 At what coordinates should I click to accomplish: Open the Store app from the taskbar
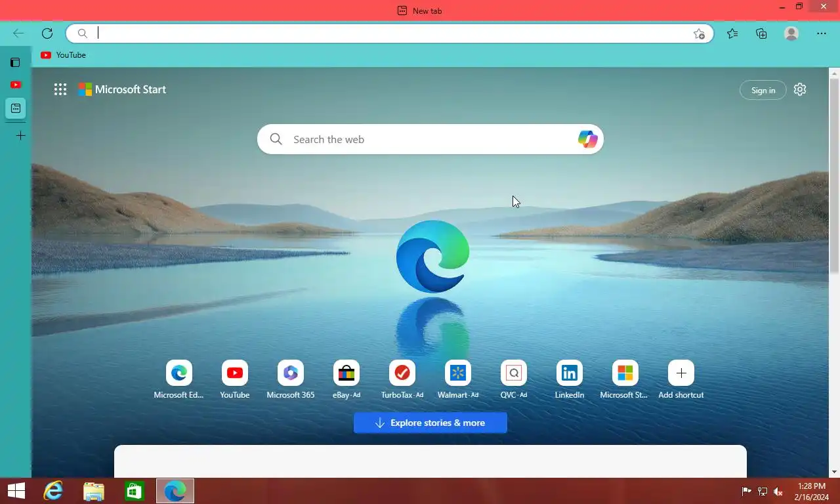click(135, 491)
